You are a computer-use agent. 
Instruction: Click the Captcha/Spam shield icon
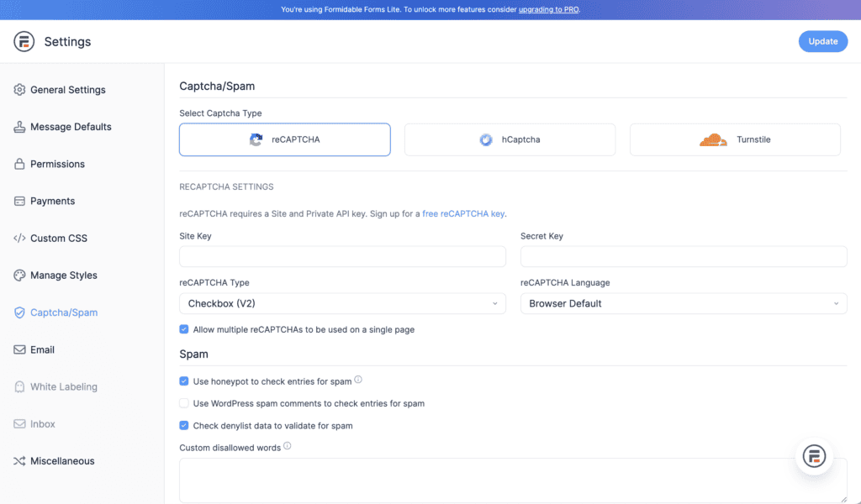tap(20, 312)
